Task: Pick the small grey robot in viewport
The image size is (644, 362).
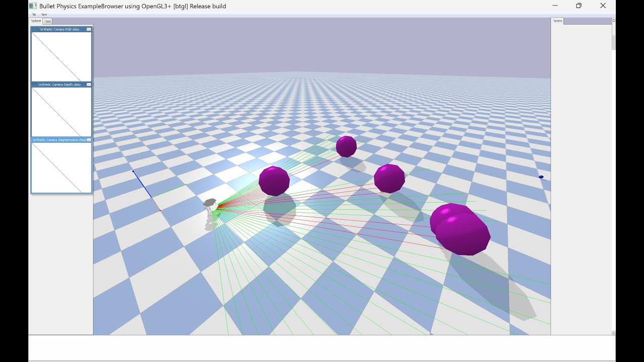Action: [211, 205]
